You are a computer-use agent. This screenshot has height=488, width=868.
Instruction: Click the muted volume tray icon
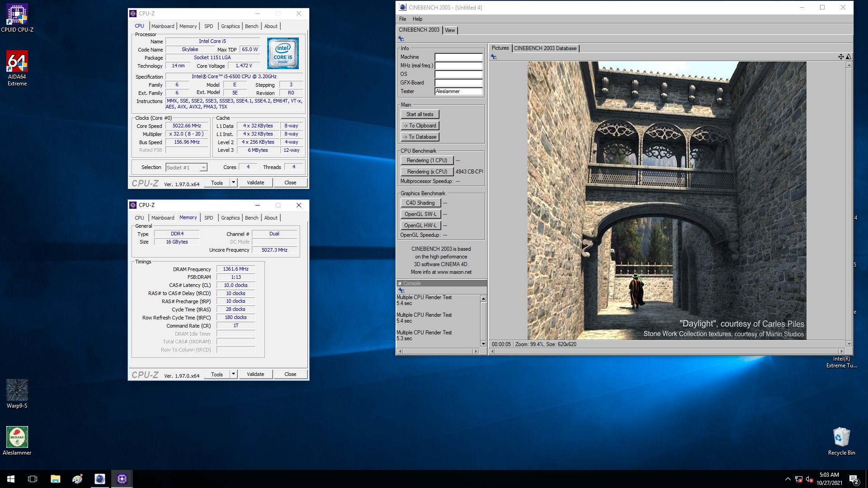pos(810,479)
